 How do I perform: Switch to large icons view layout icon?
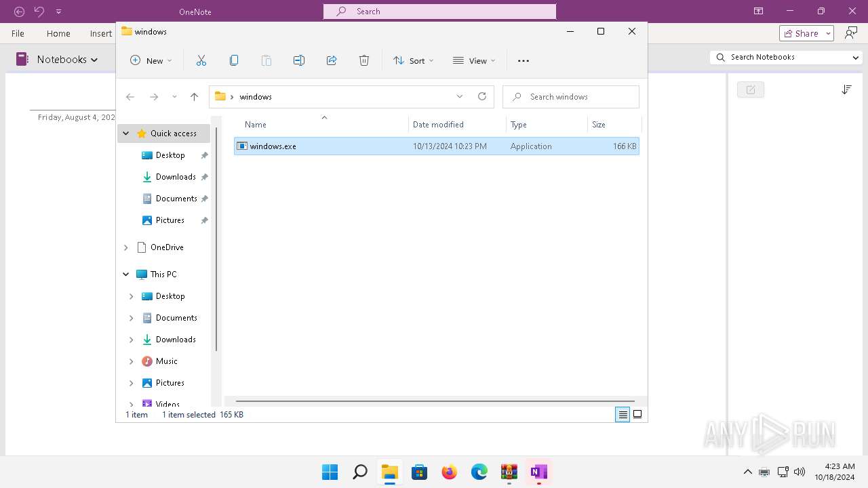tap(637, 415)
